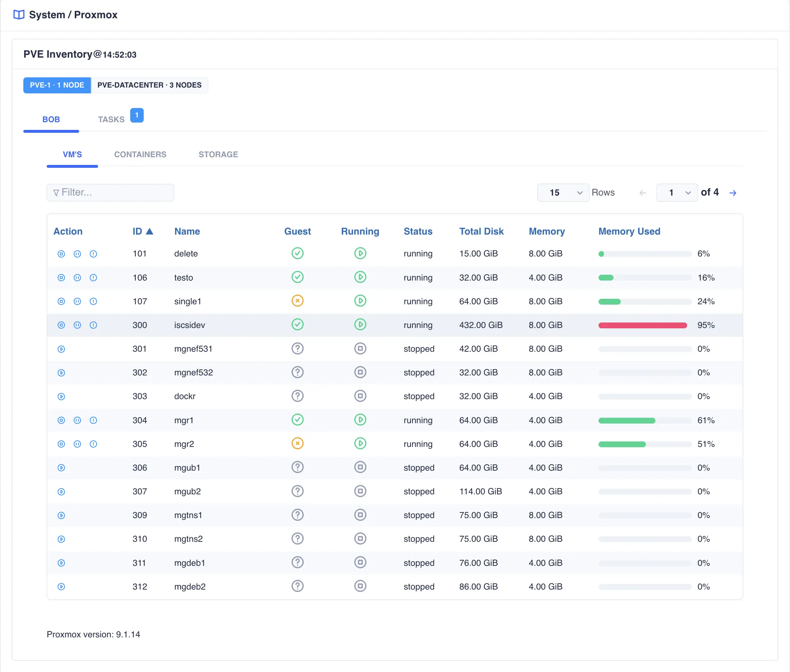
Task: Click the book icon beside System / Proxmox
Action: point(19,15)
